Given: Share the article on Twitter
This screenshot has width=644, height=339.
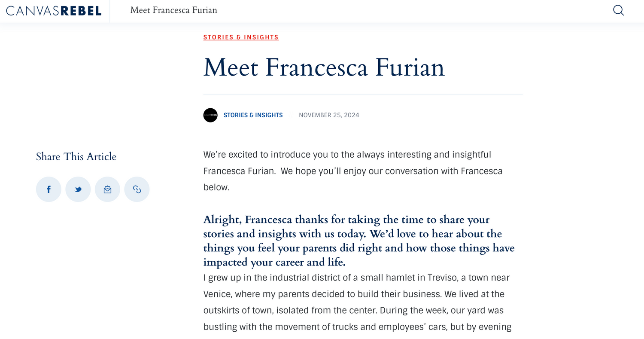Looking at the screenshot, I should [x=78, y=189].
